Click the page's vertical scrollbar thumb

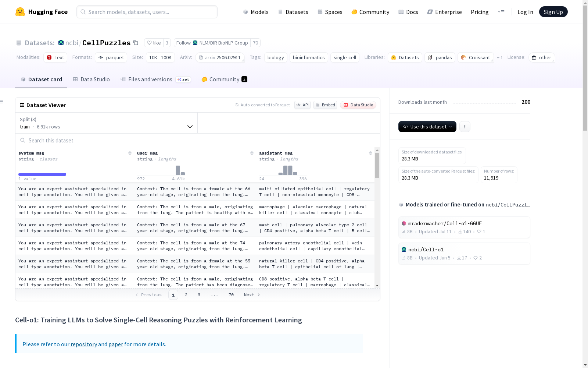tap(585, 68)
